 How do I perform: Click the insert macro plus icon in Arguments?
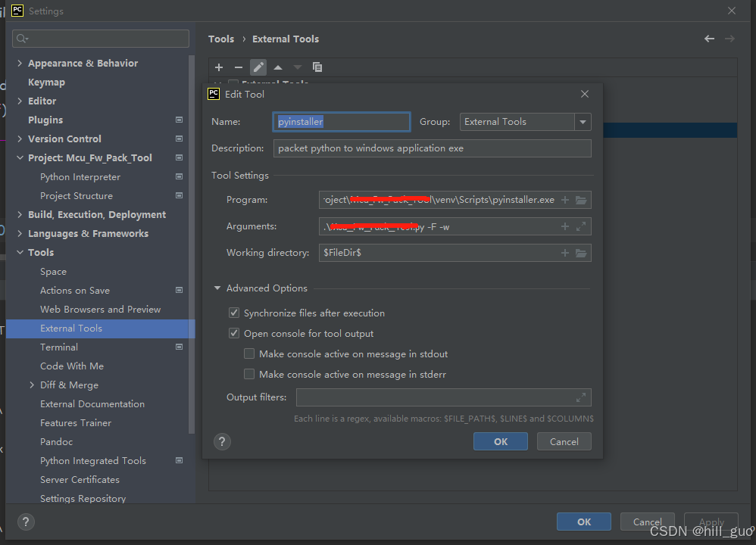(565, 226)
